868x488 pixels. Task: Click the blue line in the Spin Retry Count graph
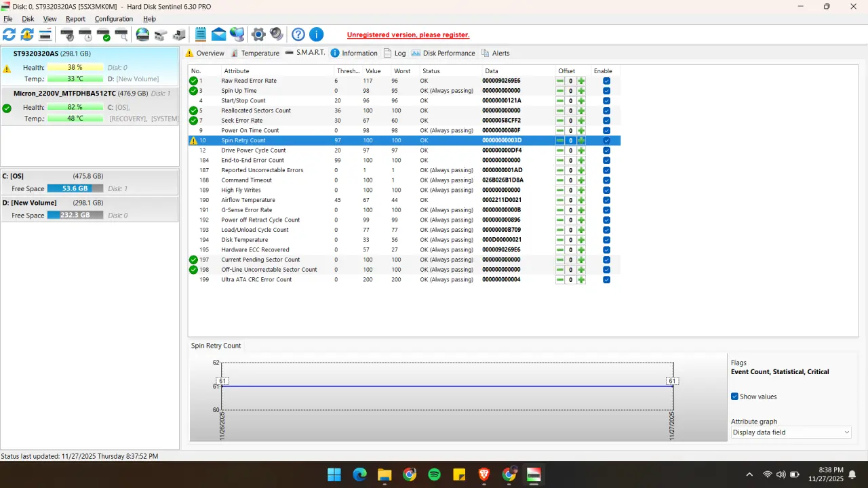coord(447,386)
